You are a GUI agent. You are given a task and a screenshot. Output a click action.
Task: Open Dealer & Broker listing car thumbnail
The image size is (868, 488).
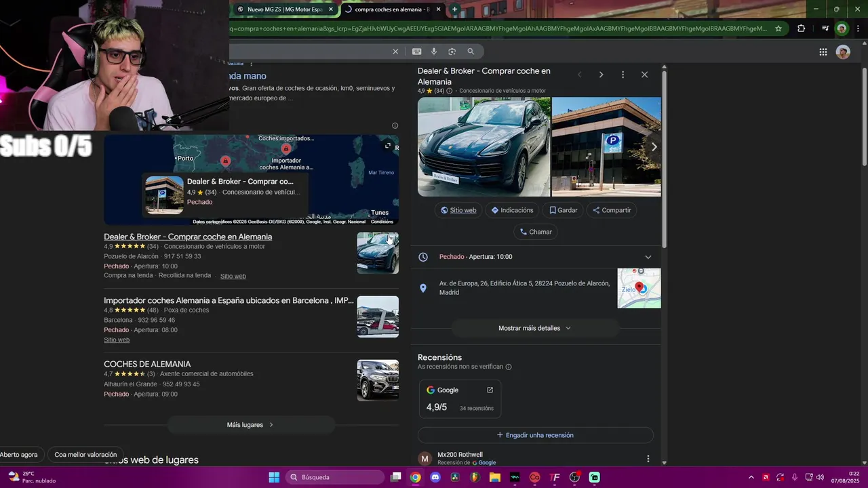point(378,253)
